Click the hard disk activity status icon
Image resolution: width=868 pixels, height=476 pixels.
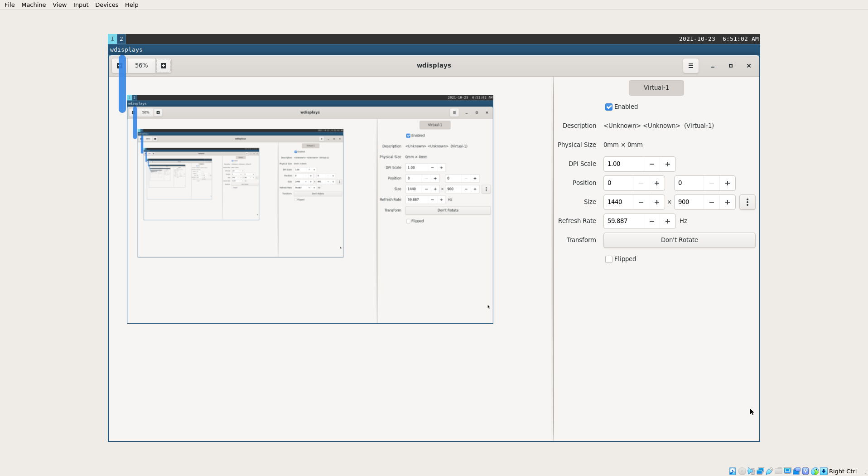pyautogui.click(x=733, y=471)
